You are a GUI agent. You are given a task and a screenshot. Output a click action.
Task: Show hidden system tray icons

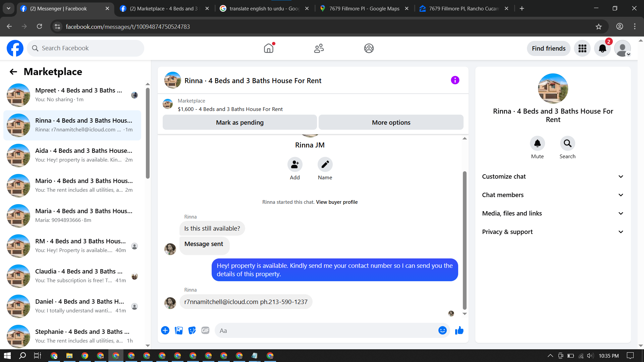click(550, 356)
